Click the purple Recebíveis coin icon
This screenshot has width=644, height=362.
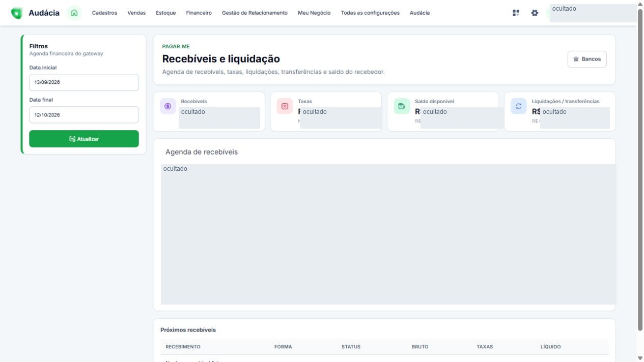pyautogui.click(x=168, y=106)
